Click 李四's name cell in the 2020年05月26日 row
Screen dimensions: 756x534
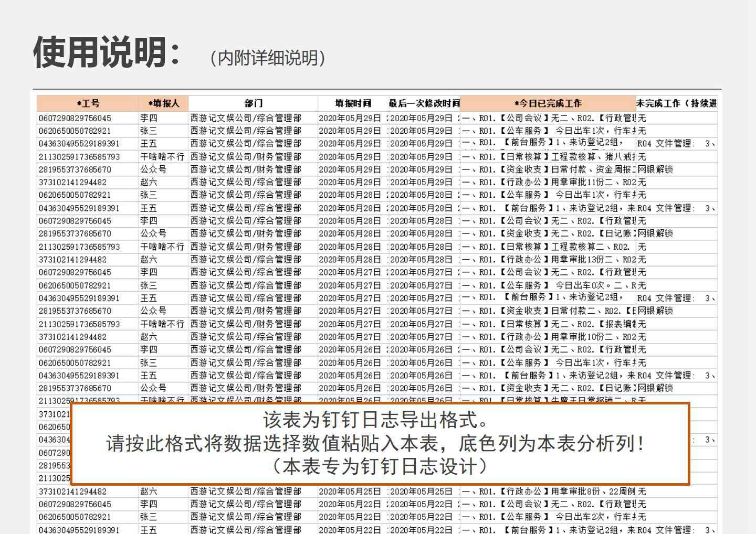point(163,349)
